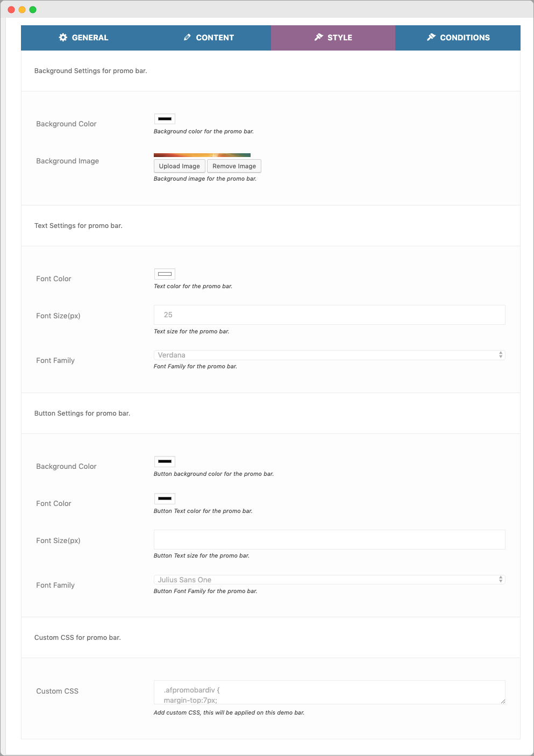Select the button Font Color swatch
Image resolution: width=534 pixels, height=756 pixels.
click(x=165, y=498)
